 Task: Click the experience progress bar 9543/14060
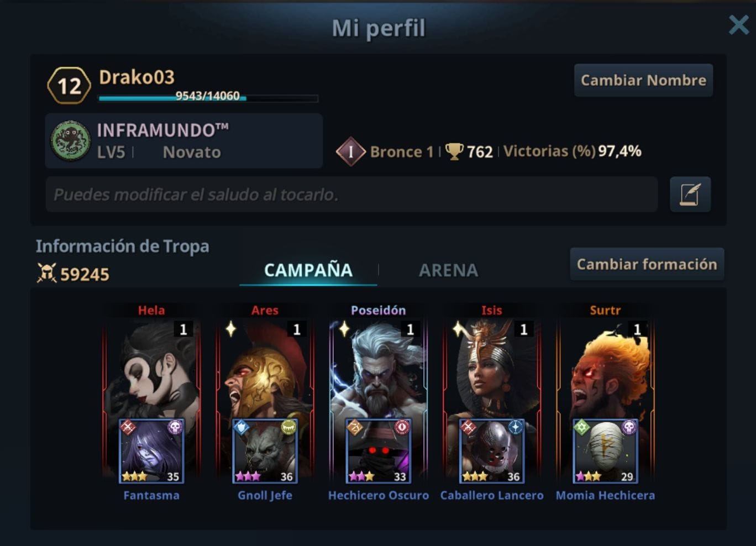point(208,97)
